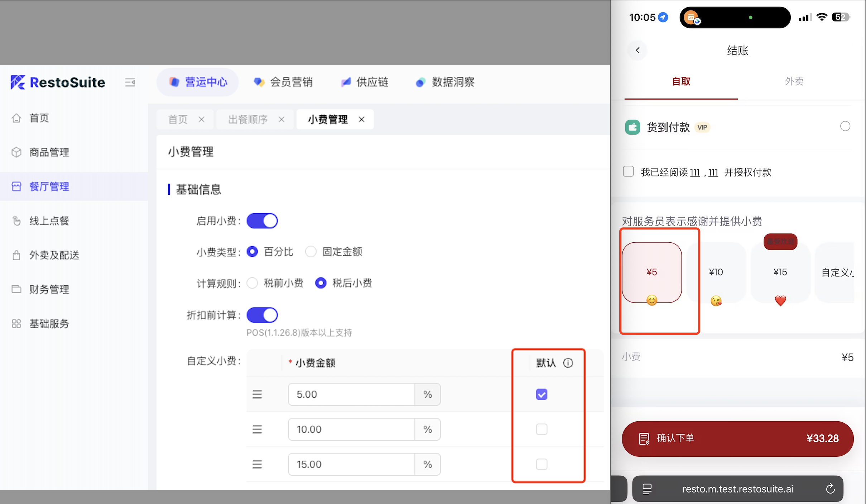Tap the browser reload icon
The height and width of the screenshot is (504, 866).
click(830, 489)
